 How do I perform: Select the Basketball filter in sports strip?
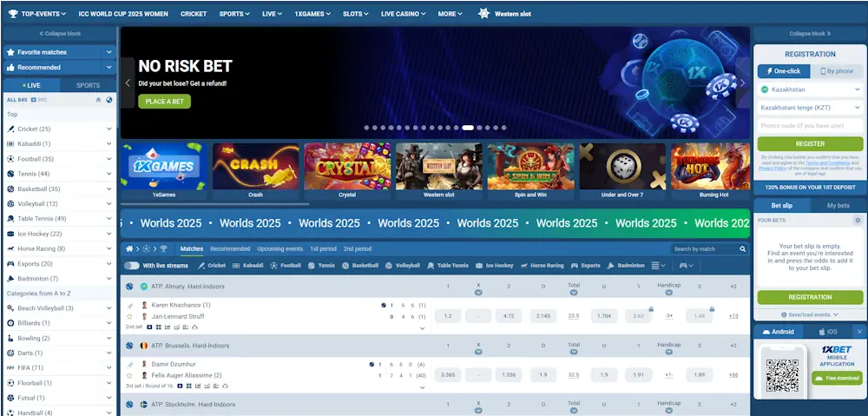coord(360,266)
